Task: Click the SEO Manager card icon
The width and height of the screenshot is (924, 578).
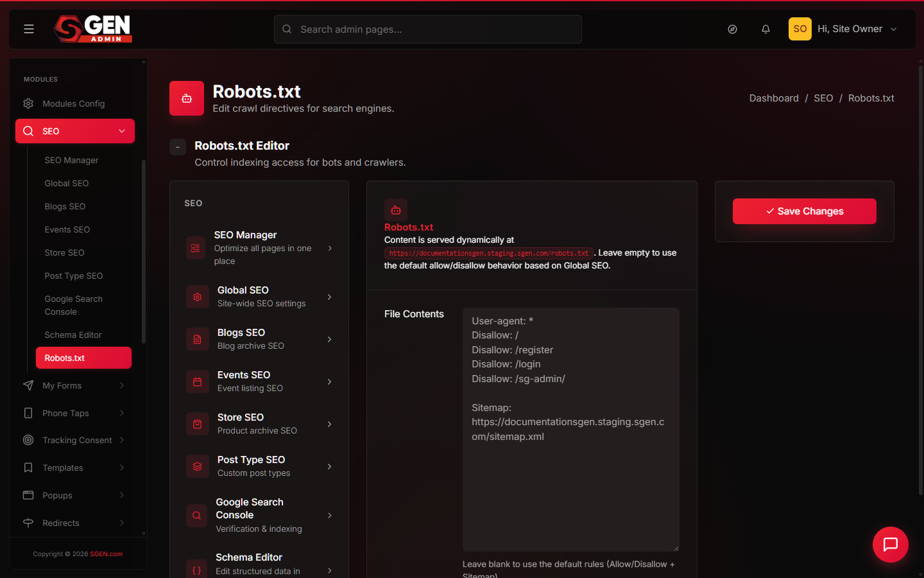Action: [x=196, y=248]
